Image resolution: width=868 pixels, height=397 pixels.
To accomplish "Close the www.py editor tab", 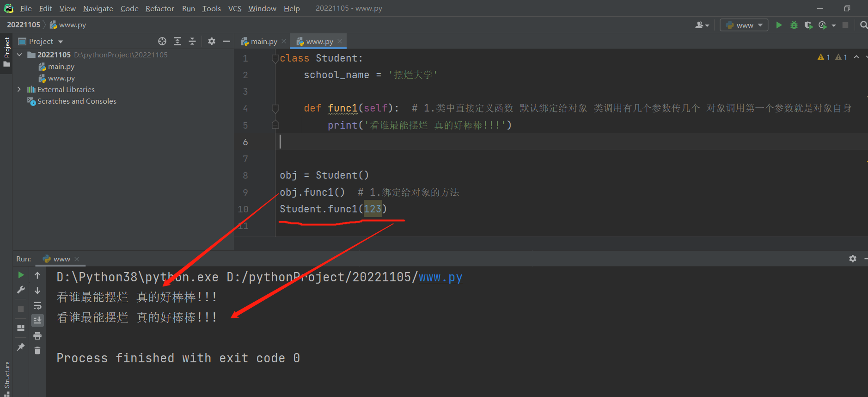I will tap(340, 41).
